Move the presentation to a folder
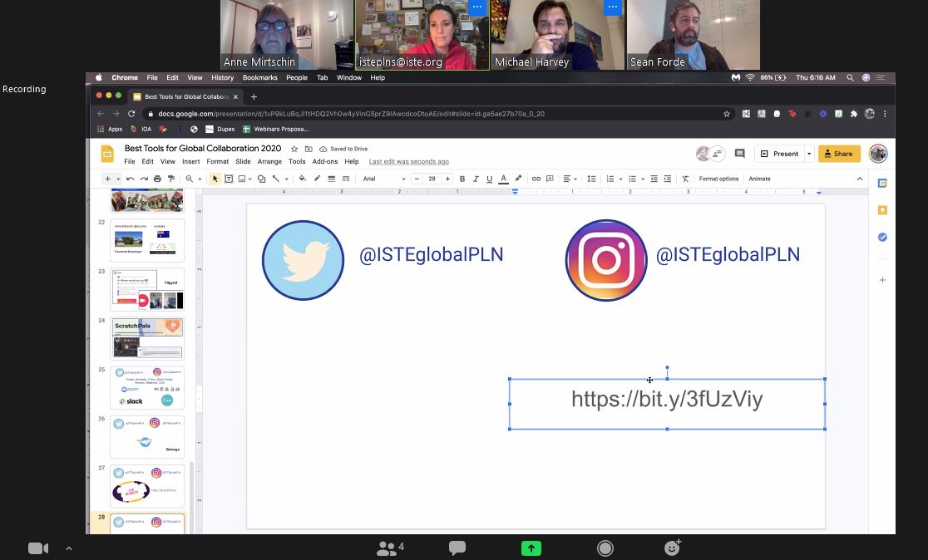The height and width of the screenshot is (560, 928). pyautogui.click(x=309, y=149)
